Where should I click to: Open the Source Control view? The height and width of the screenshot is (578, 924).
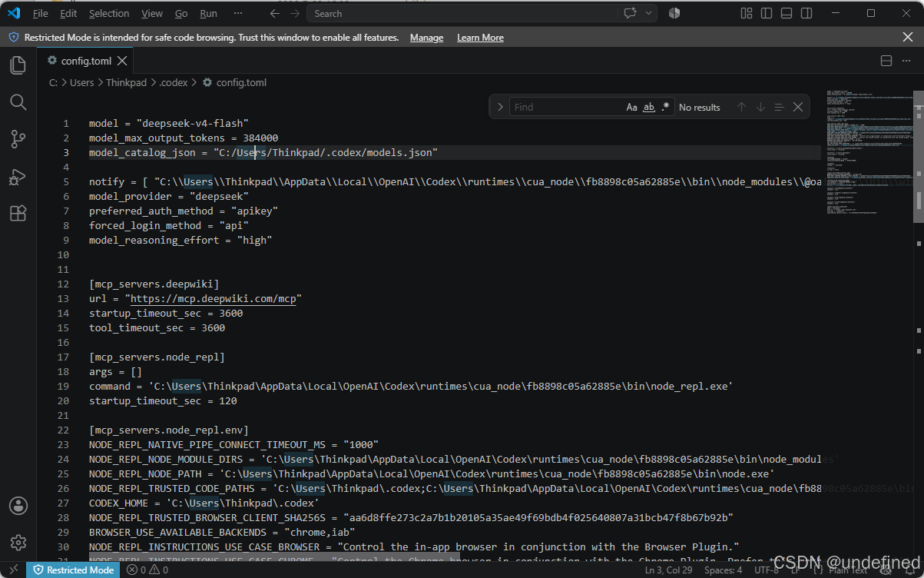(18, 139)
